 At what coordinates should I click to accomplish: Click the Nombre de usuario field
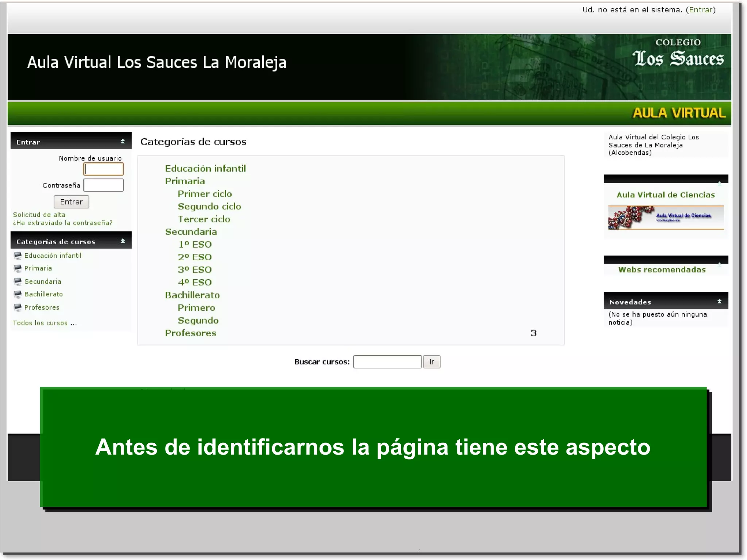pyautogui.click(x=103, y=169)
